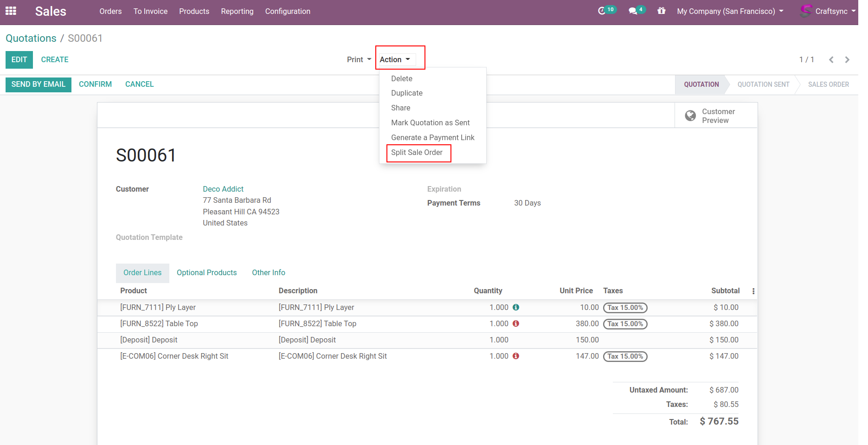Go to next record arrow
The height and width of the screenshot is (445, 868).
pos(847,59)
